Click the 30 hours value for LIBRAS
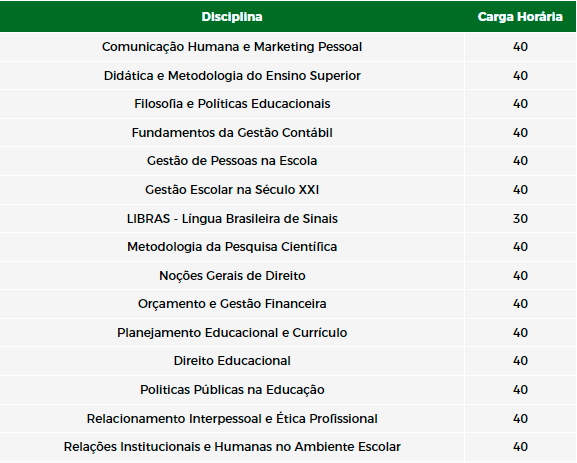 tap(520, 219)
